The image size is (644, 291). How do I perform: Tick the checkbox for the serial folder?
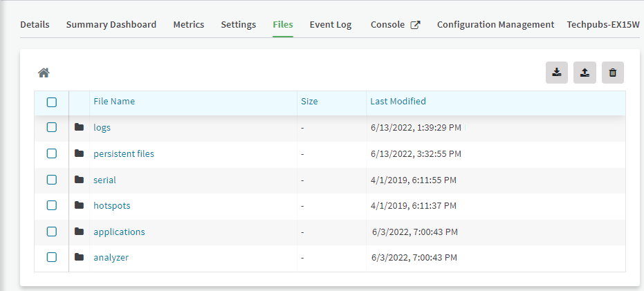pos(52,179)
